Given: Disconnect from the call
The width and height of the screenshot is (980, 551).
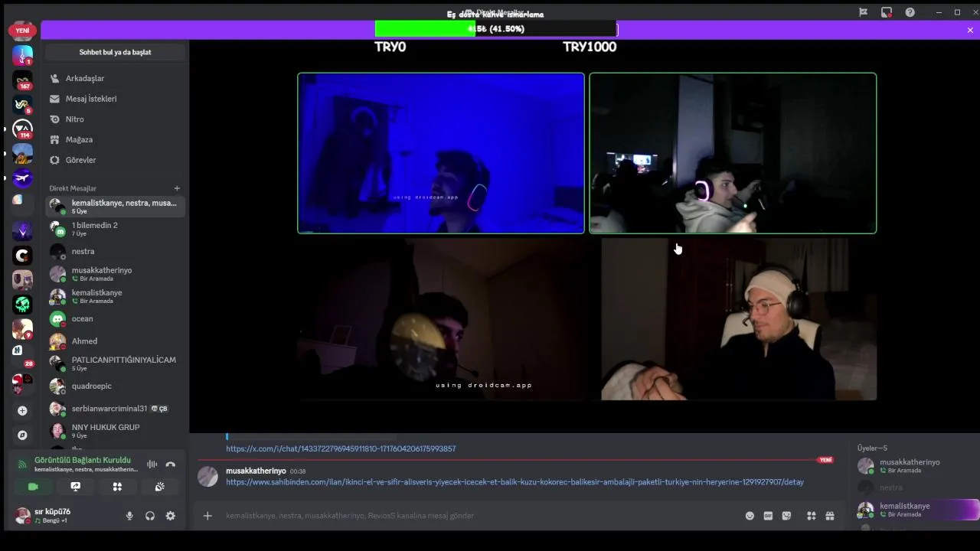Looking at the screenshot, I should [x=170, y=465].
